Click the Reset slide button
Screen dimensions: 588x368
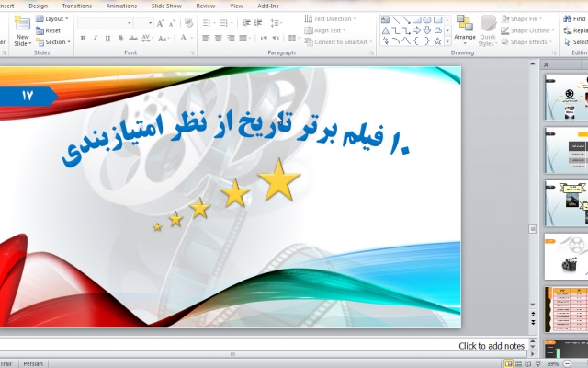click(x=48, y=30)
